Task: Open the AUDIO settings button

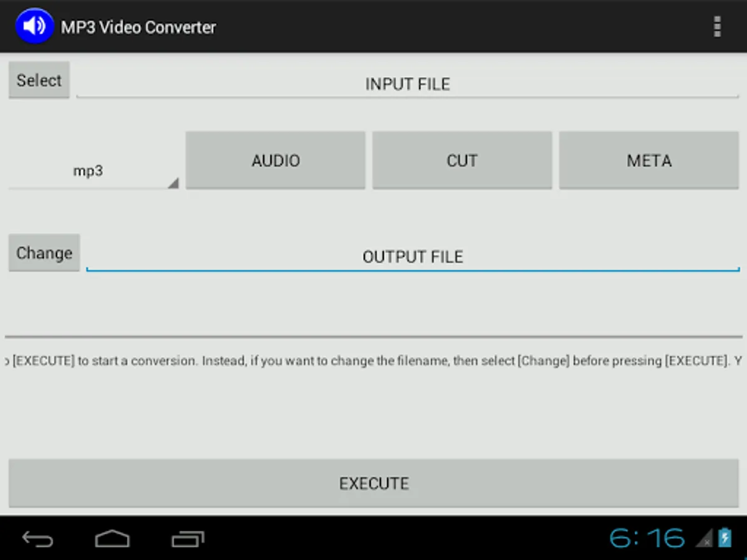Action: (x=275, y=161)
